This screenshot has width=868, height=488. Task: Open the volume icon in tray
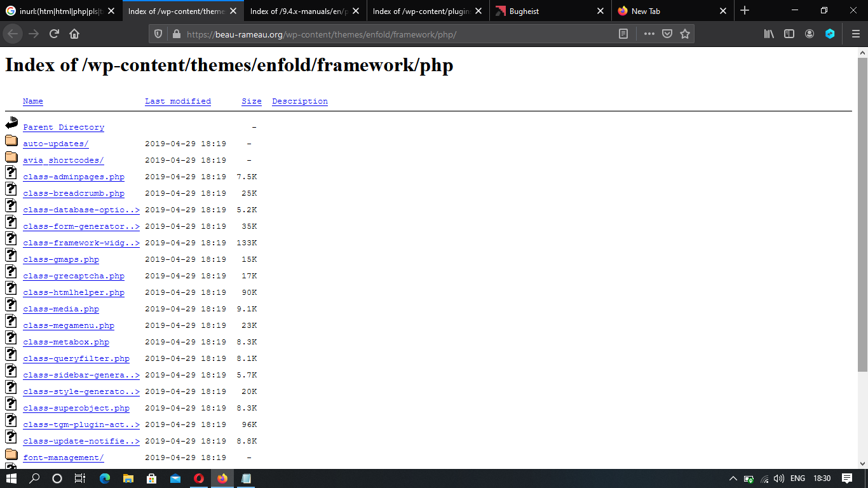(779, 478)
